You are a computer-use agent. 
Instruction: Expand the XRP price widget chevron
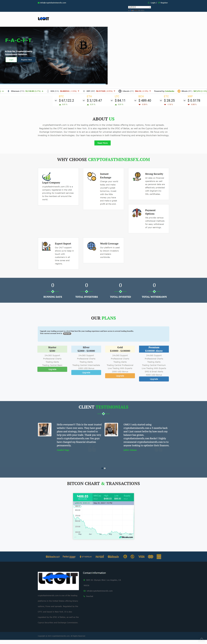click(184, 101)
